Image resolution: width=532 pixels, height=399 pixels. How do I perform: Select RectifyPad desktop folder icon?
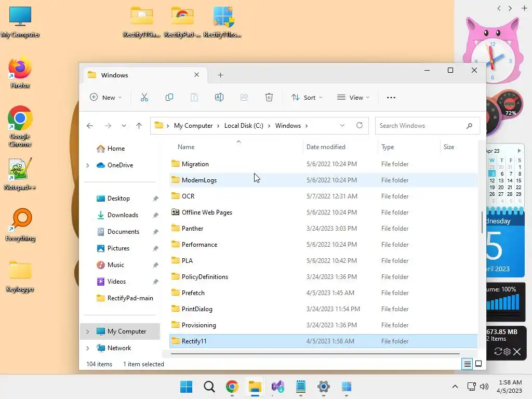point(182,22)
